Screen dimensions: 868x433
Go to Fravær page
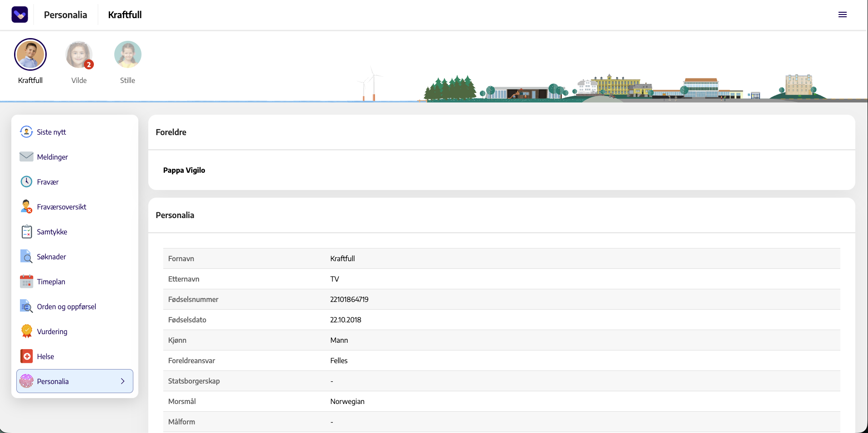click(75, 182)
